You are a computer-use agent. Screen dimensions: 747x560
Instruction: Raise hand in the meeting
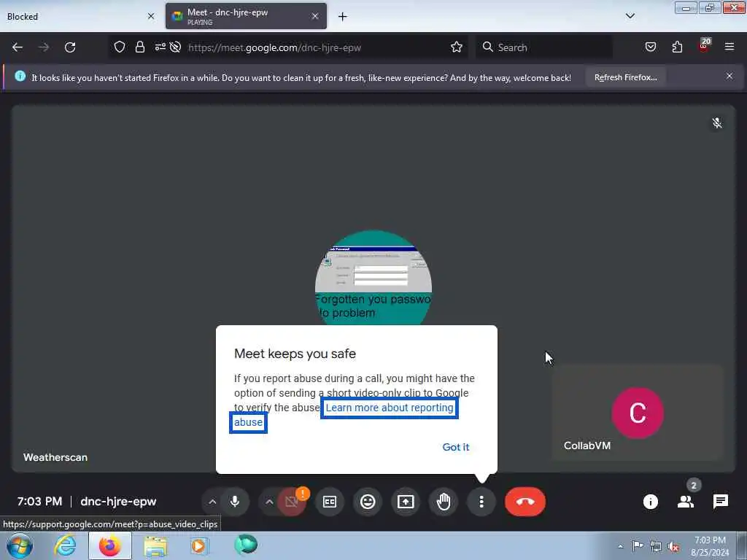point(444,502)
